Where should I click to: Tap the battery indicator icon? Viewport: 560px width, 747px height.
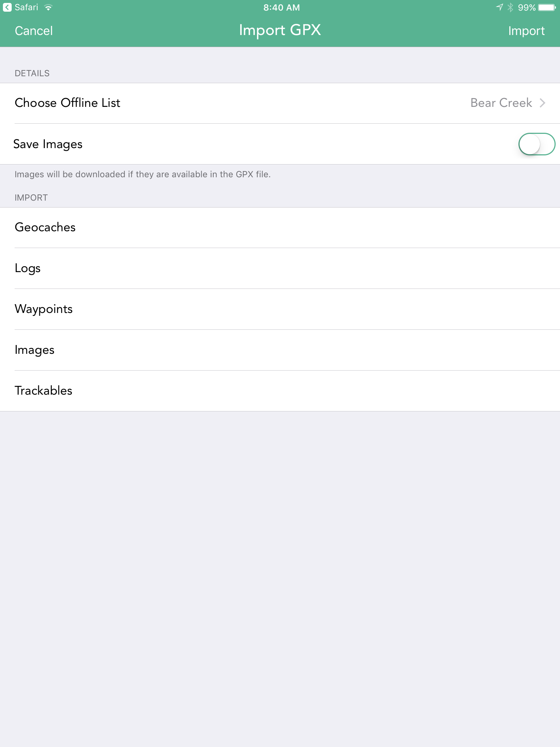click(x=547, y=7)
